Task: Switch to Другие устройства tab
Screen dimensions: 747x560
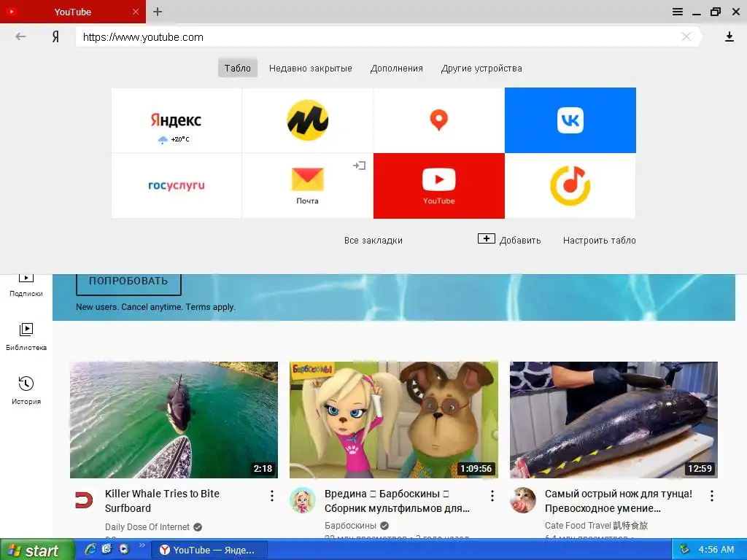Action: click(481, 68)
